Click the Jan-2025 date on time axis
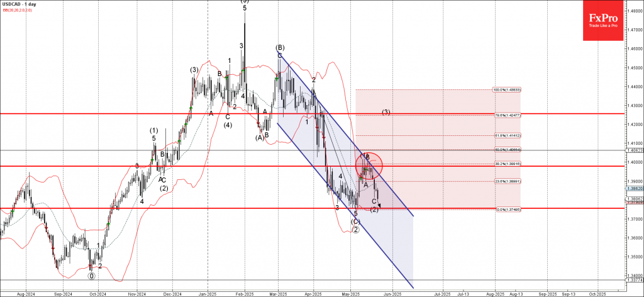The image size is (644, 297). pyautogui.click(x=207, y=293)
